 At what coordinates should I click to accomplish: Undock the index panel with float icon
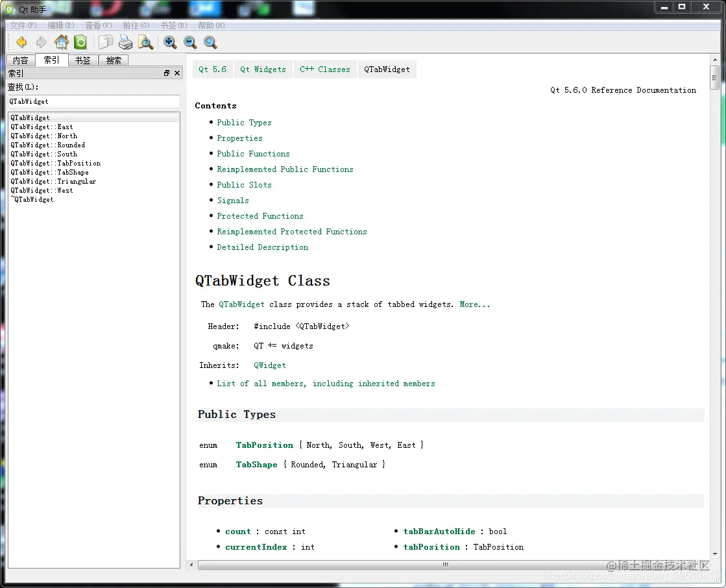[x=167, y=73]
